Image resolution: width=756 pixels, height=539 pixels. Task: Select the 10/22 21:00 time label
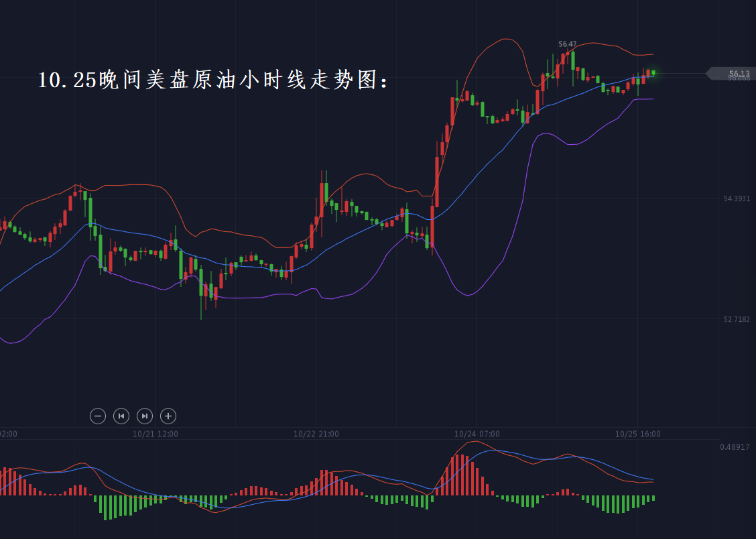coord(316,434)
